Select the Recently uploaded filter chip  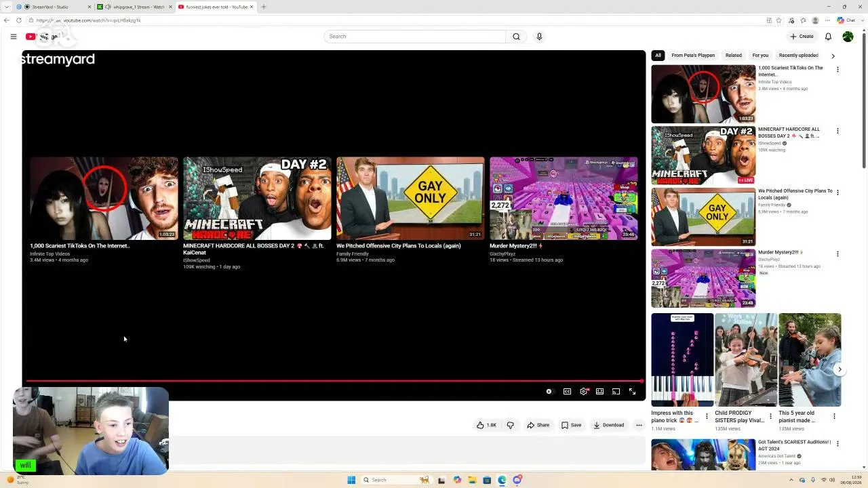pos(799,56)
